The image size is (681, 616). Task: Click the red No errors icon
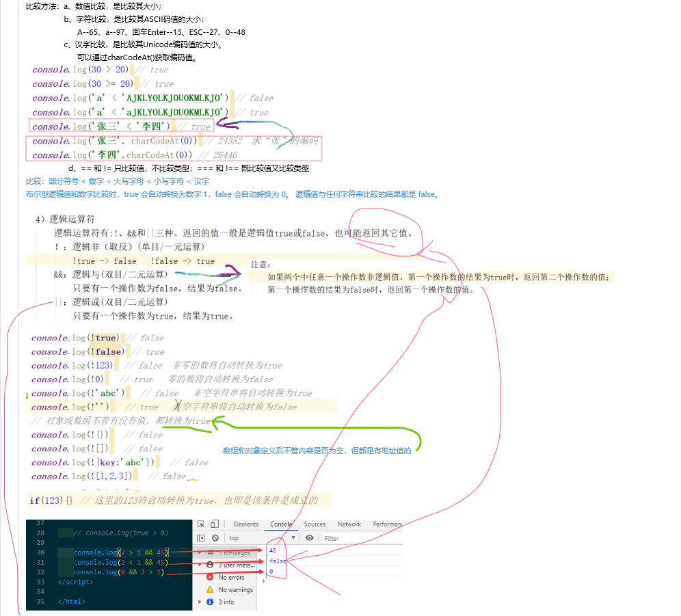[210, 577]
